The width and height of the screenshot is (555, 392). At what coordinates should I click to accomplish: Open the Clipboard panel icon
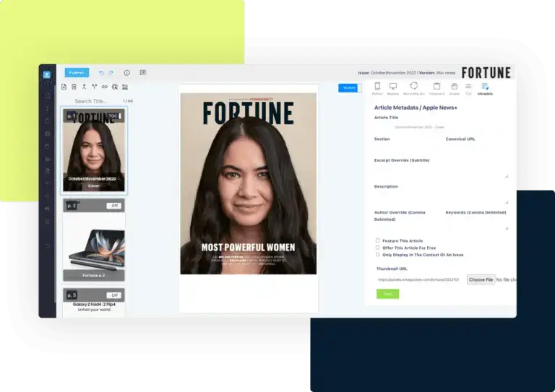pyautogui.click(x=436, y=88)
